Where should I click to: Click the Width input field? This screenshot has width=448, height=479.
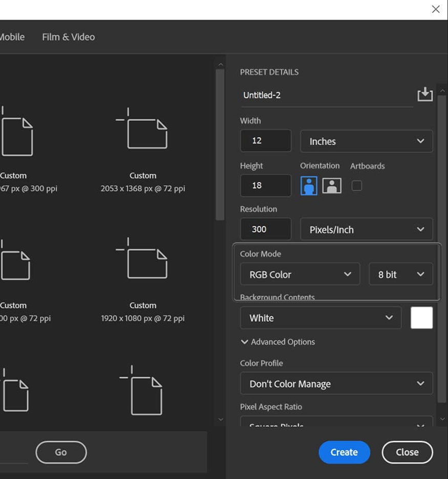coord(266,140)
